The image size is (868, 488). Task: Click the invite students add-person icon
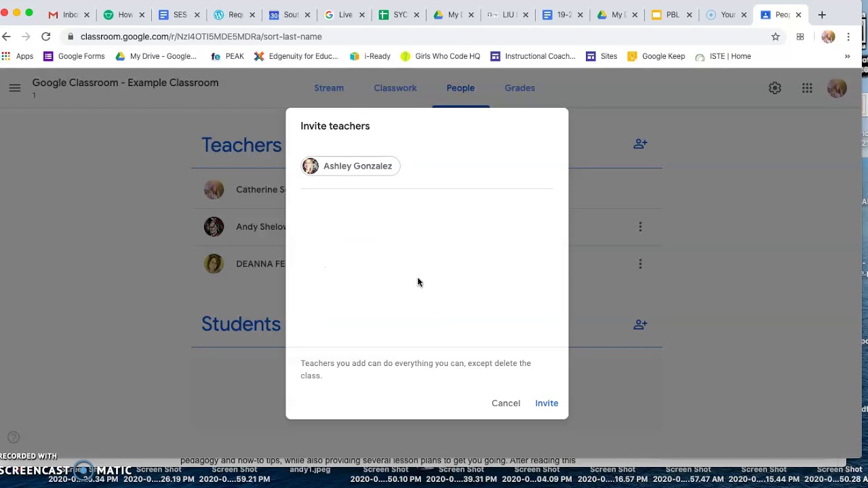point(640,325)
